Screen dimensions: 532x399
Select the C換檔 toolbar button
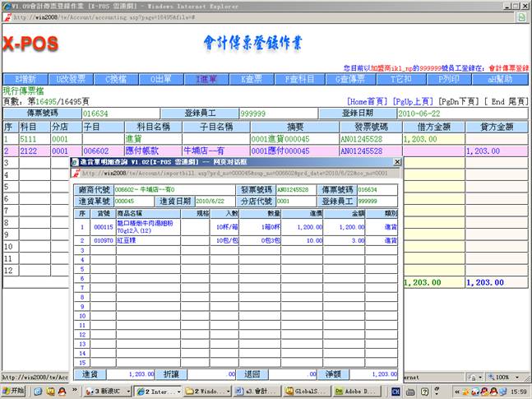[x=115, y=79]
